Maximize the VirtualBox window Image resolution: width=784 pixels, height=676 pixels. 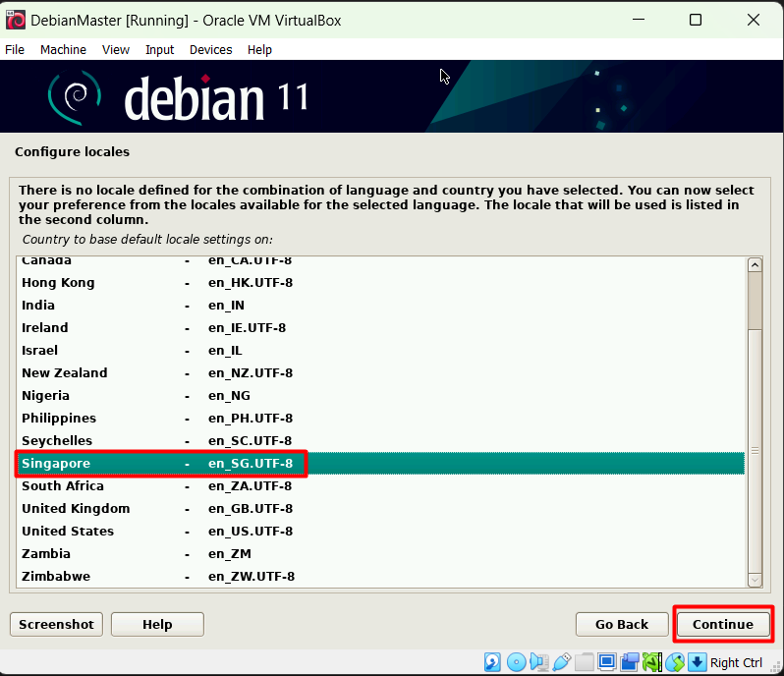pyautogui.click(x=696, y=20)
